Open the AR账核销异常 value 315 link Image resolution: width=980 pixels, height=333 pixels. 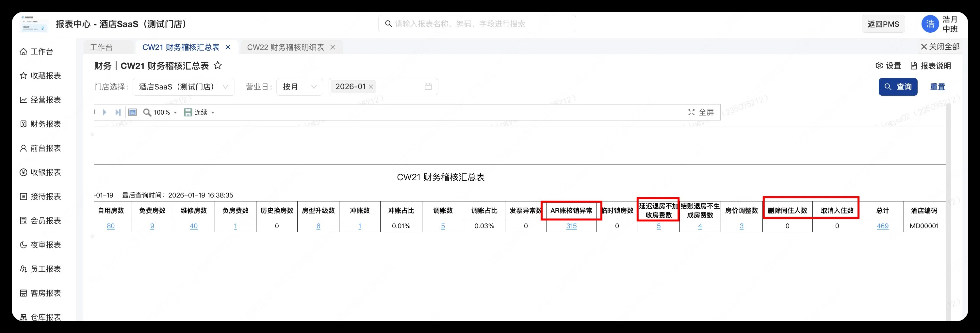click(x=571, y=226)
